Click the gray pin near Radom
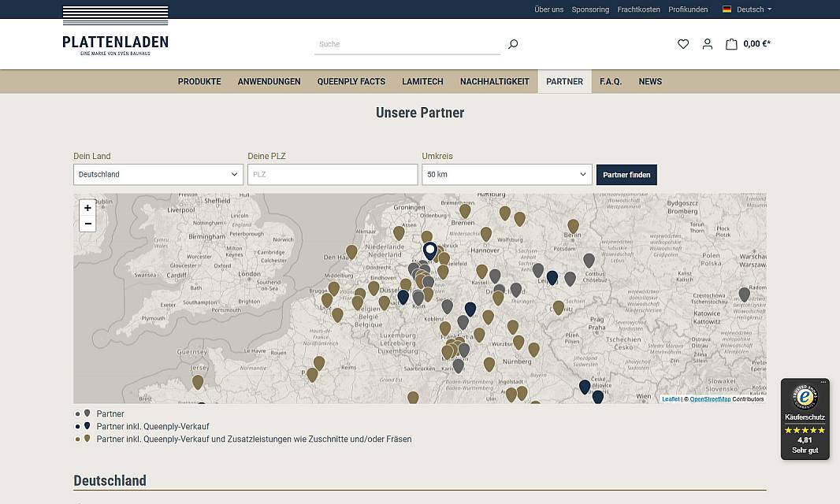Screen dimensions: 840x504 (x=744, y=295)
